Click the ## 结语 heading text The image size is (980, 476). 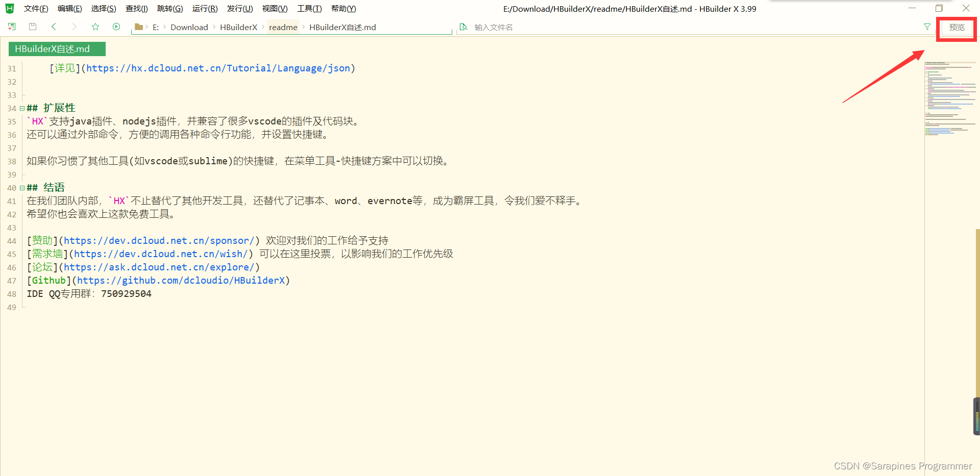point(46,188)
